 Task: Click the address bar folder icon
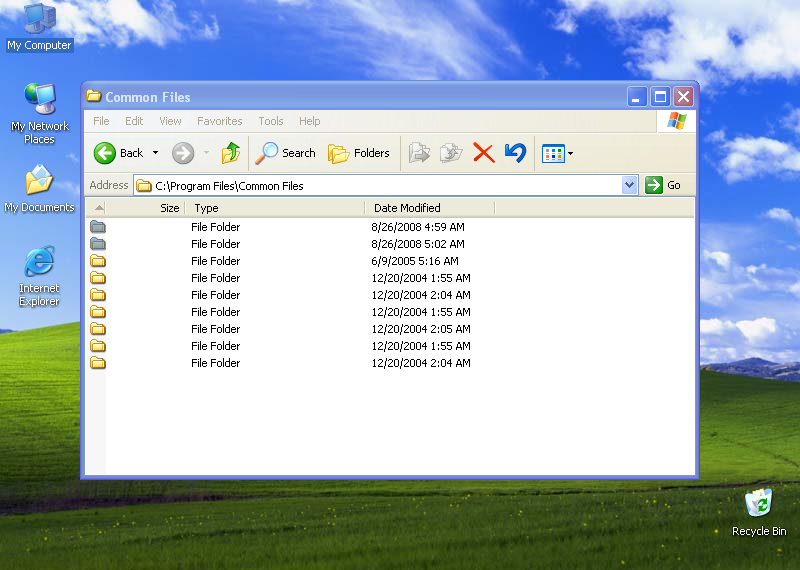[x=144, y=185]
